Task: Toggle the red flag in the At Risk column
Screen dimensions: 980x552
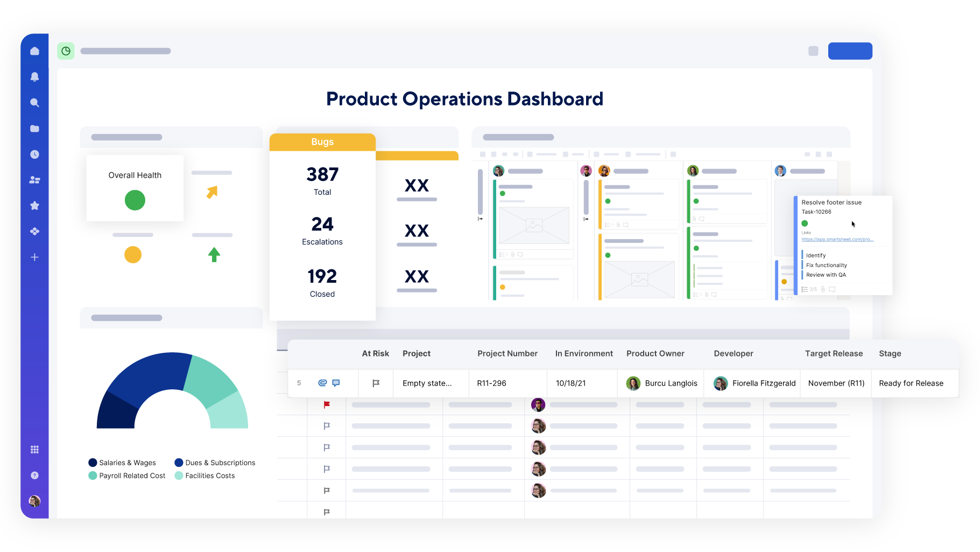Action: click(x=326, y=404)
